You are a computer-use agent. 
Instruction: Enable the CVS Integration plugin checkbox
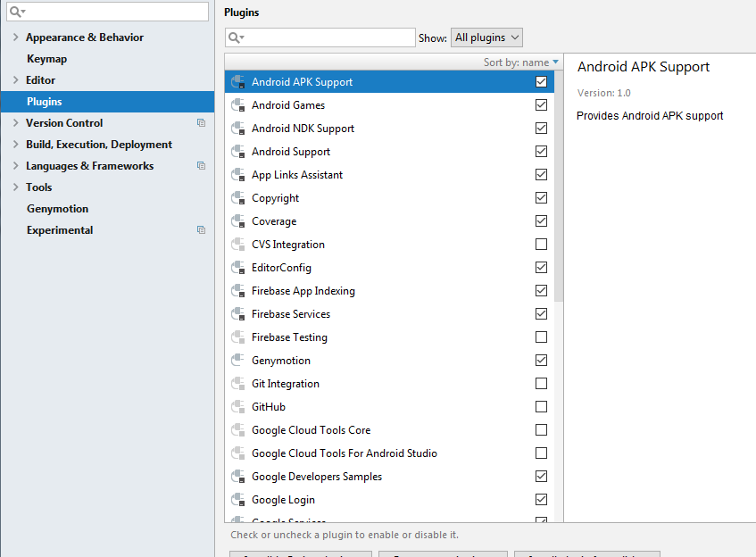pos(541,245)
